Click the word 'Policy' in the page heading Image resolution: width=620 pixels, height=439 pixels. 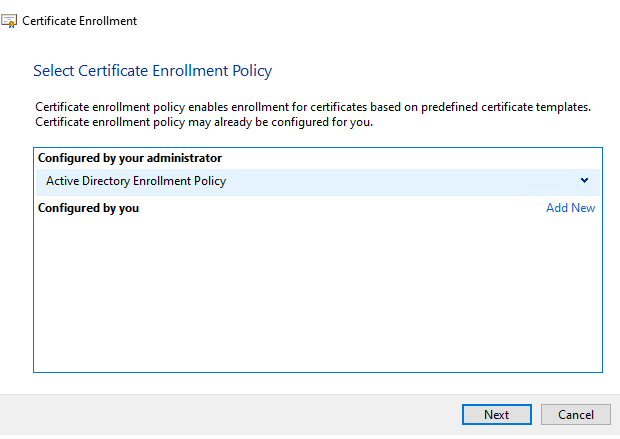tap(252, 71)
